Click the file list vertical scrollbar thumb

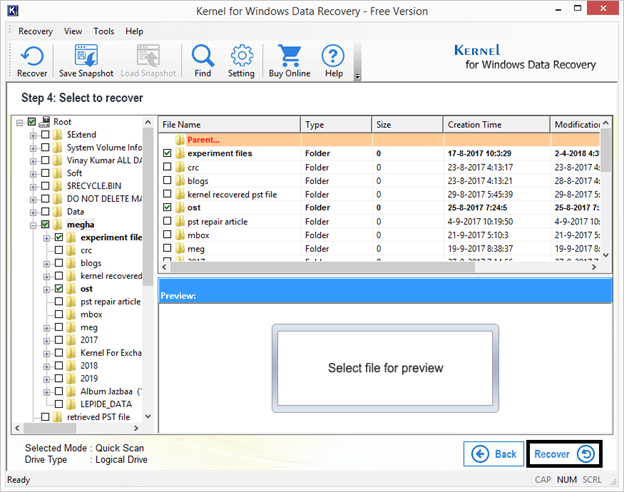coord(605,150)
